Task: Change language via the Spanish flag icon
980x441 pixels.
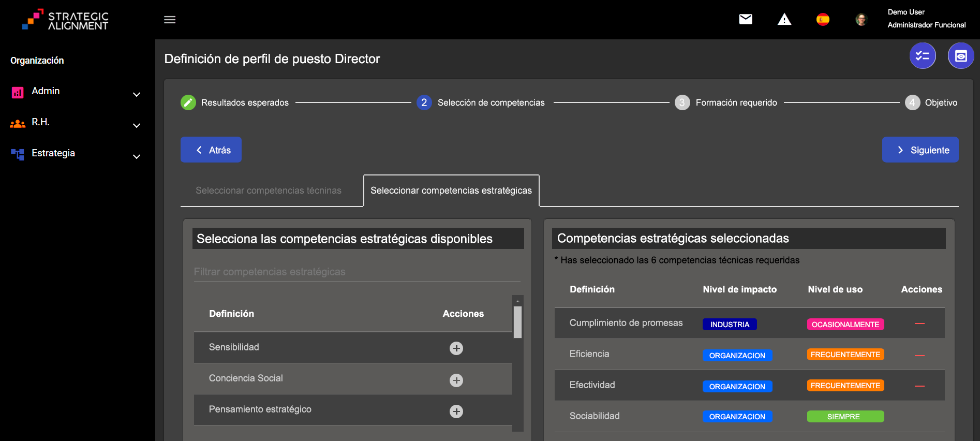Action: coord(823,20)
